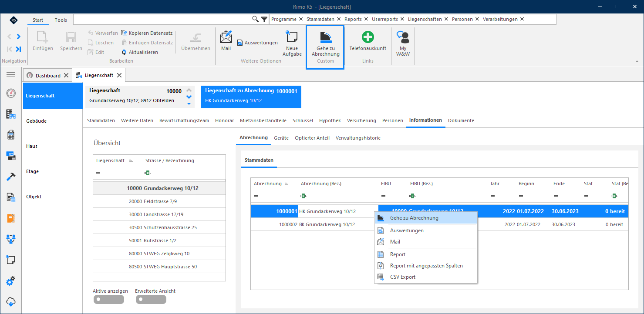This screenshot has width=644, height=314.
Task: Click the ribbon search input field
Action: (163, 19)
